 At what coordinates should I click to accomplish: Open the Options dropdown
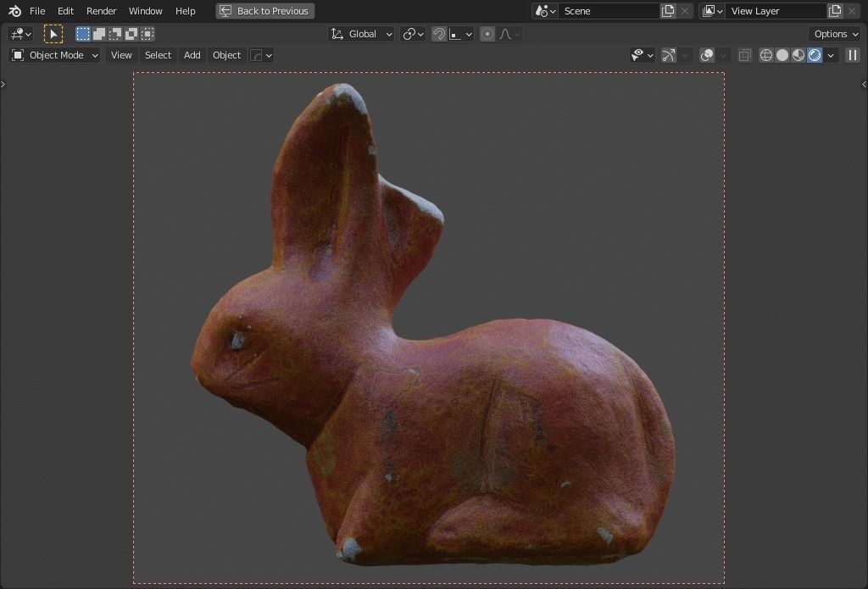835,34
